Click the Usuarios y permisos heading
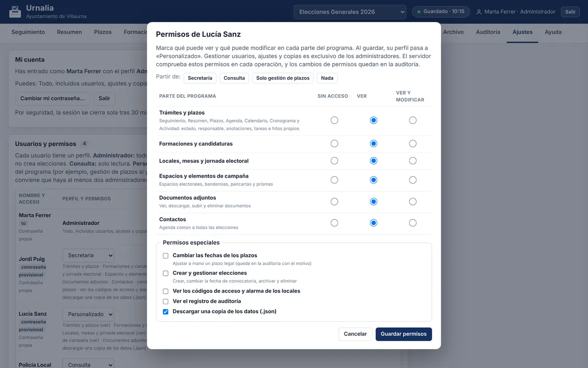 click(x=46, y=144)
